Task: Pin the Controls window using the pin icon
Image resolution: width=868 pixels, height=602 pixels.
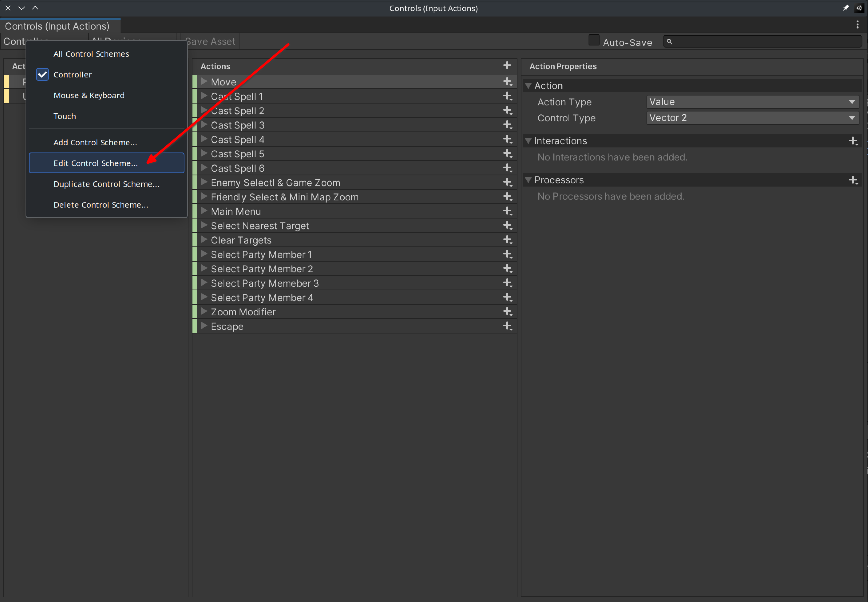Action: pos(846,7)
